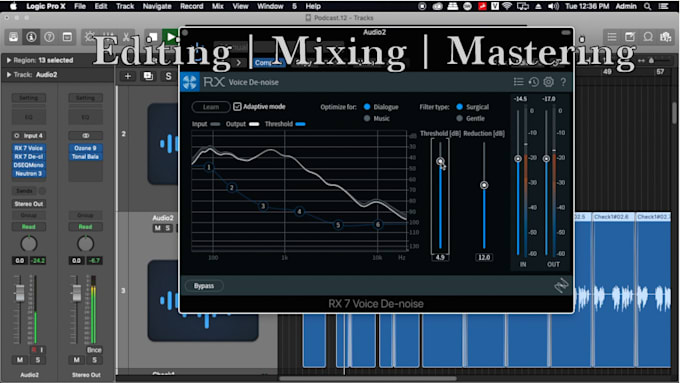This screenshot has height=383, width=680.
Task: Open the Media Browsers icon
Action: pos(666,37)
